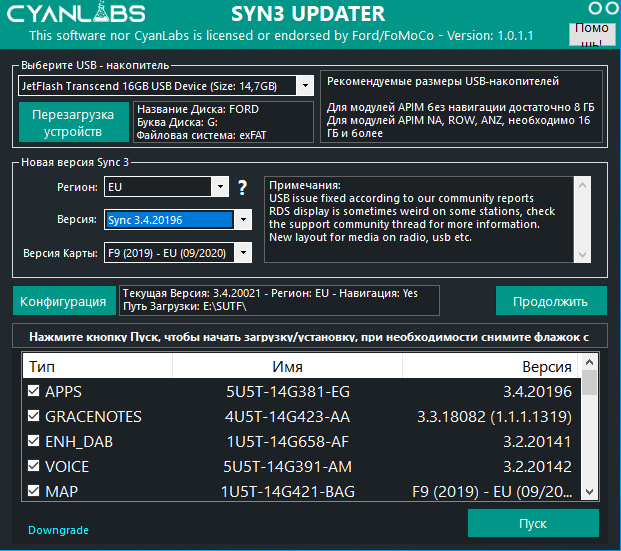
Task: Click the Тип column header
Action: (97, 366)
